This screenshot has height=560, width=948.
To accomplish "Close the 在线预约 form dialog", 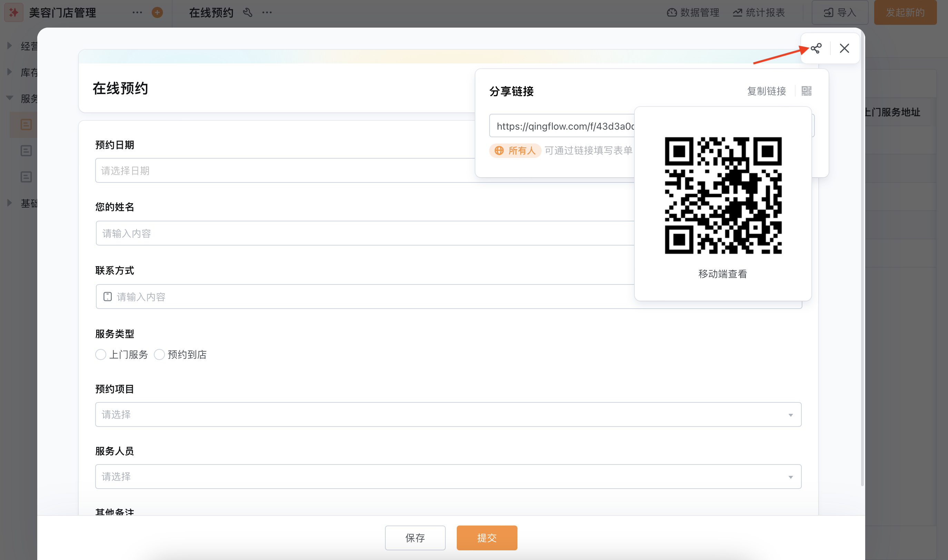I will pos(844,48).
